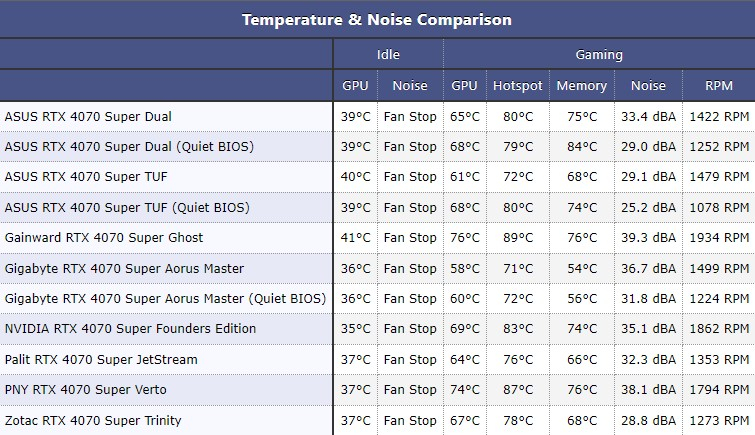The width and height of the screenshot is (755, 435).
Task: Click the Noise header under Gaming
Action: click(648, 86)
